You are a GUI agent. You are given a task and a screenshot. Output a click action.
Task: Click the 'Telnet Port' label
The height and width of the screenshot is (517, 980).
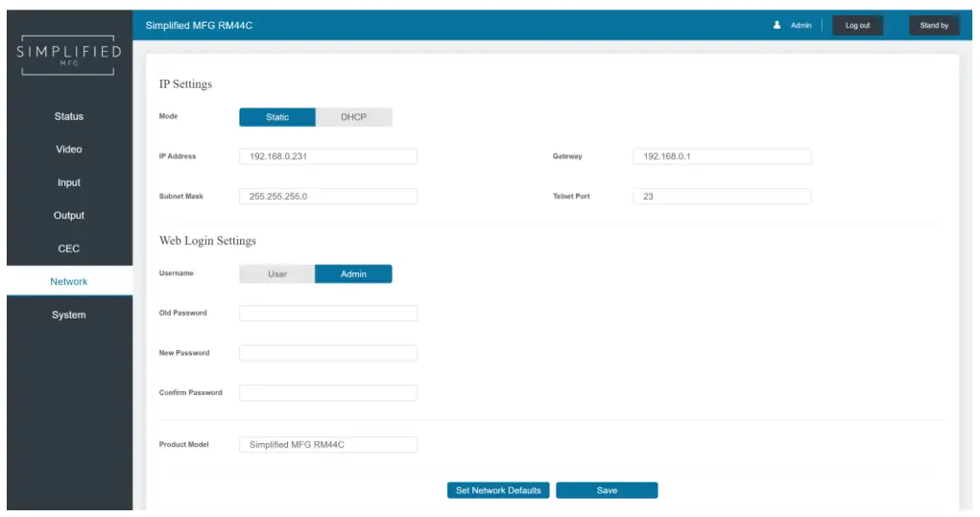click(571, 196)
